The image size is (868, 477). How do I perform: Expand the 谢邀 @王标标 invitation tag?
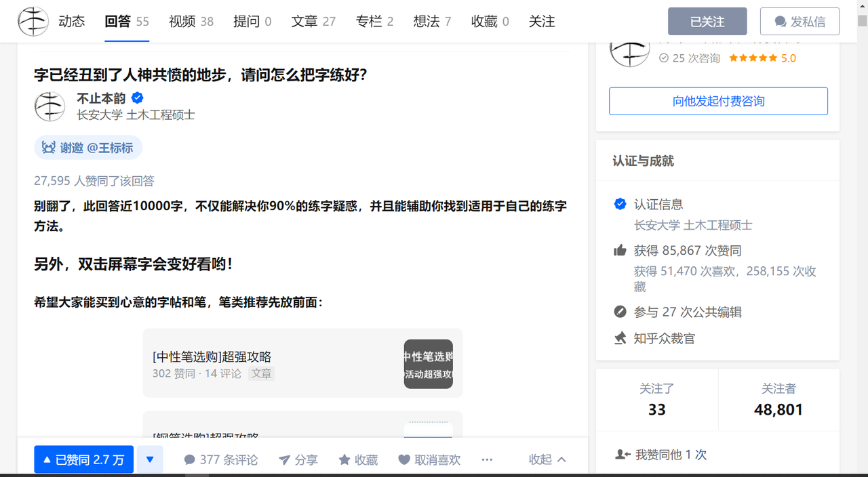[x=87, y=147]
